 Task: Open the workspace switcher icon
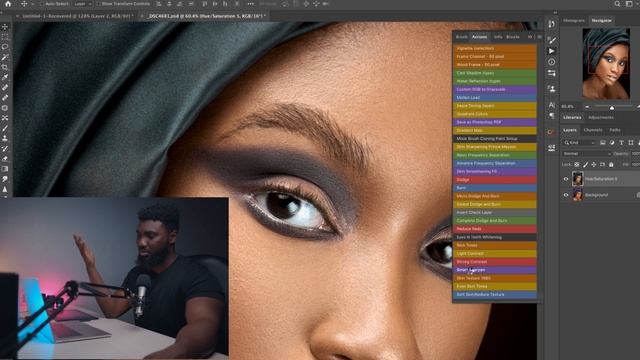629,4
